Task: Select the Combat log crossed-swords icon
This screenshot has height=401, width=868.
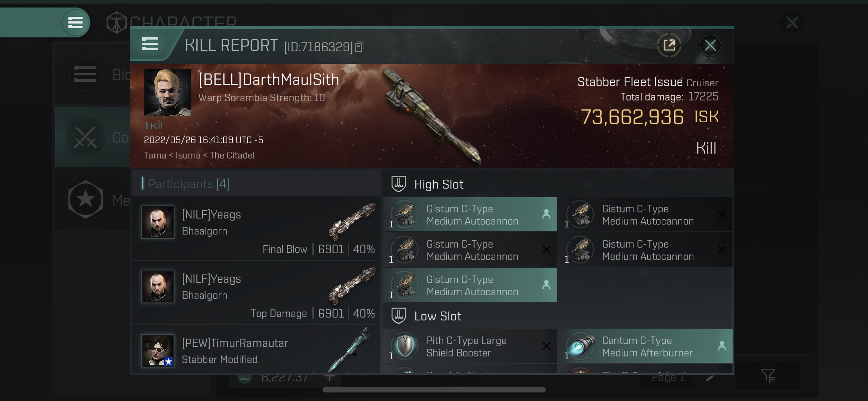Action: 86,137
